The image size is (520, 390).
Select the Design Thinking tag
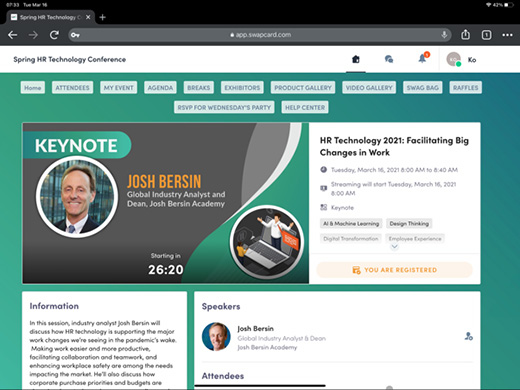409,224
